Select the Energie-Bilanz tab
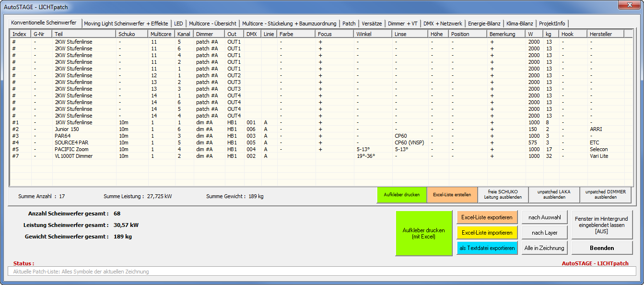Viewport: 644px width, 285px height. click(x=484, y=24)
